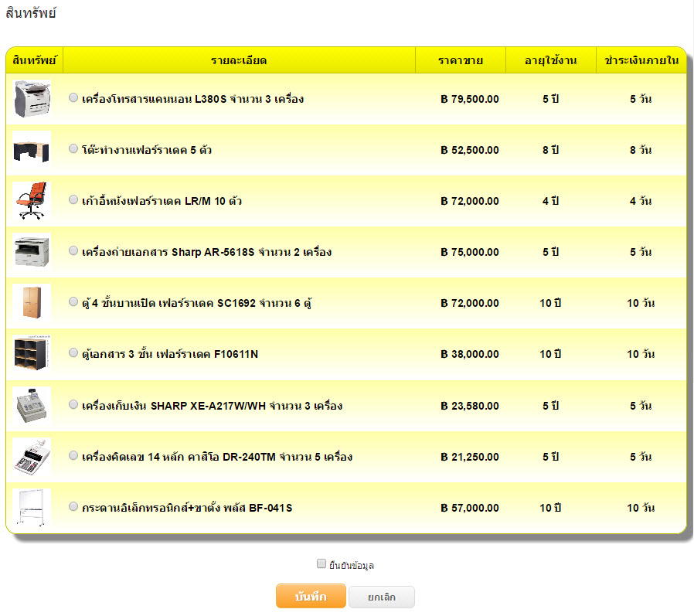Click the 4 วัน payment term cell
The image size is (694, 616).
[x=641, y=201]
